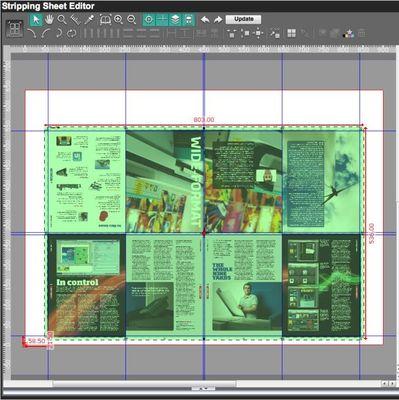Screen dimensions: 399x400
Task: Click the horizontal scrollbar thumb
Action: click(x=144, y=384)
